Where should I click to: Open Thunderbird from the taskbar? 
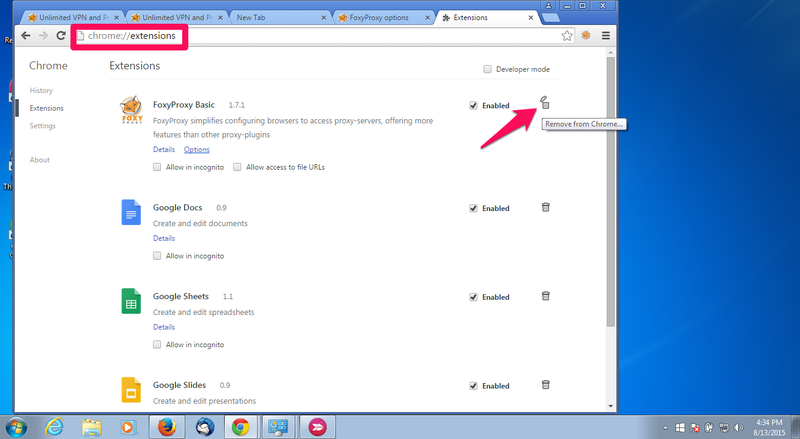(x=205, y=427)
